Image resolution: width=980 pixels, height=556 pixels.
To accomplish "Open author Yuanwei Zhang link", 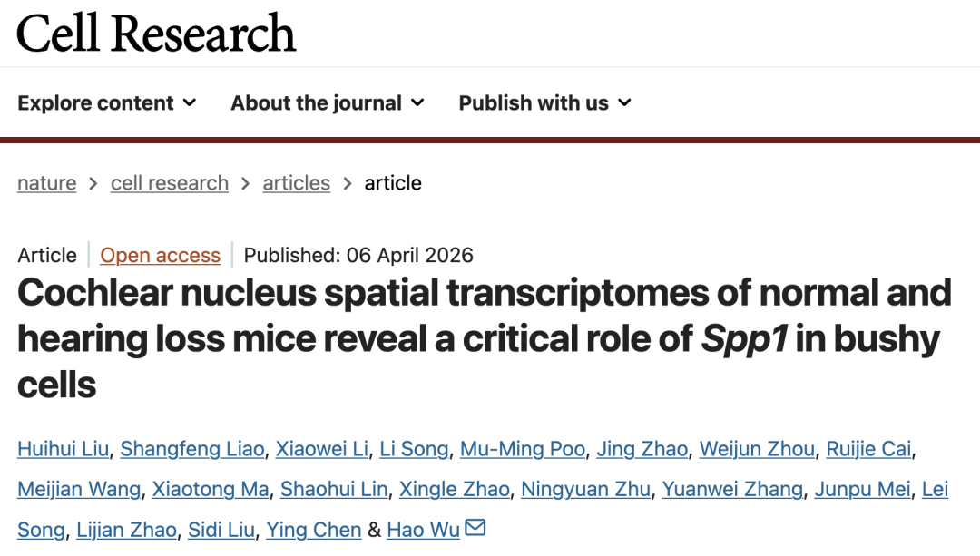I will [x=732, y=490].
